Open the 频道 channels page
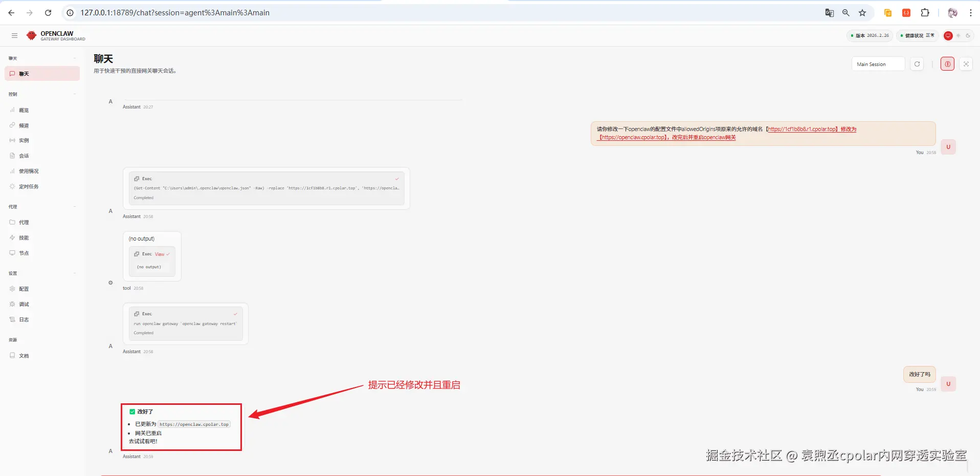The width and height of the screenshot is (980, 476). click(42, 125)
